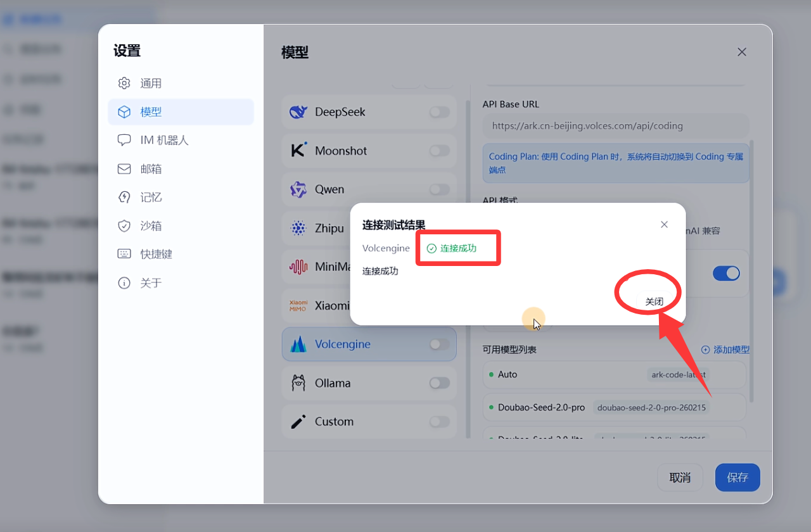Click the 保存 button
The image size is (811, 532).
pos(738,478)
